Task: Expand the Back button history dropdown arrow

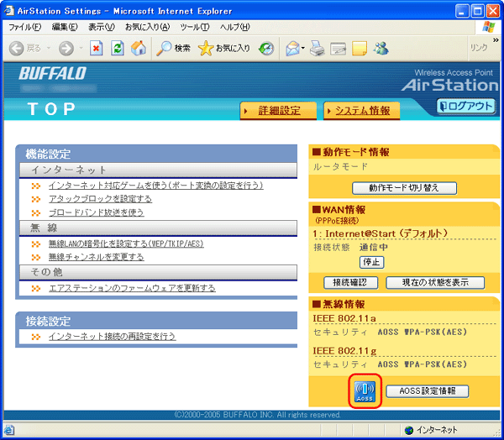Action: coord(49,49)
